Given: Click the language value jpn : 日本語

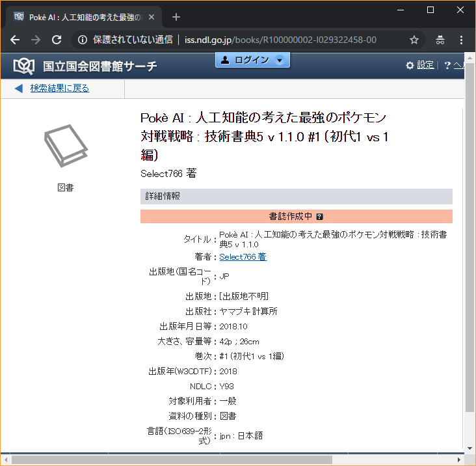Looking at the screenshot, I should click(x=241, y=436).
